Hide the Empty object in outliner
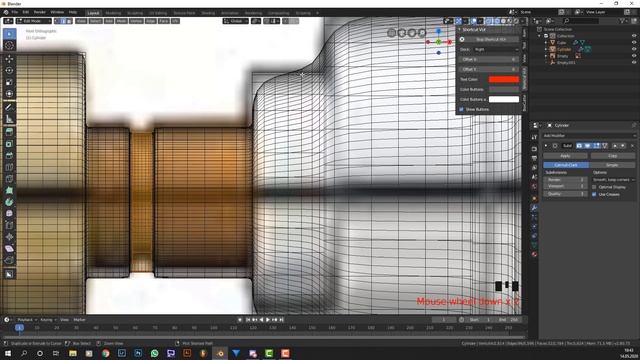640x360 pixels. (634, 56)
